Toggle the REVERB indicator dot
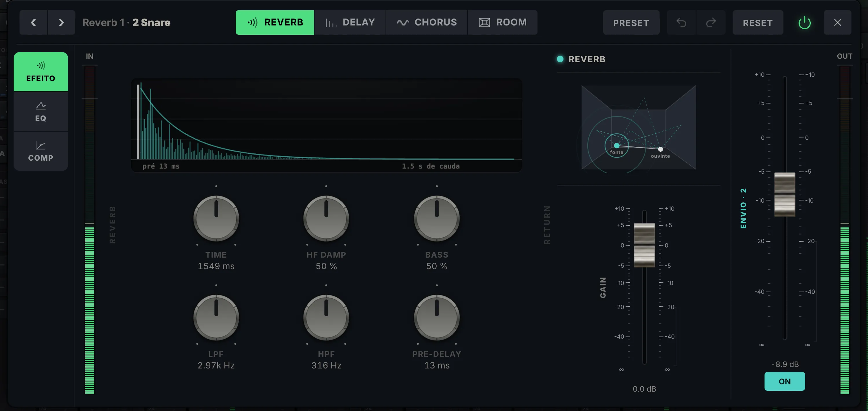The image size is (868, 411). point(560,59)
